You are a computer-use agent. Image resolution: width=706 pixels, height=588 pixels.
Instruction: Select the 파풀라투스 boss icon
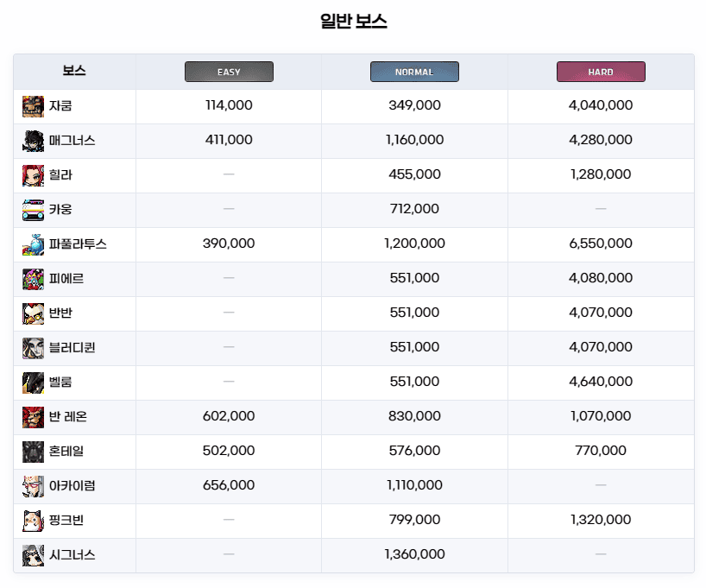34,244
